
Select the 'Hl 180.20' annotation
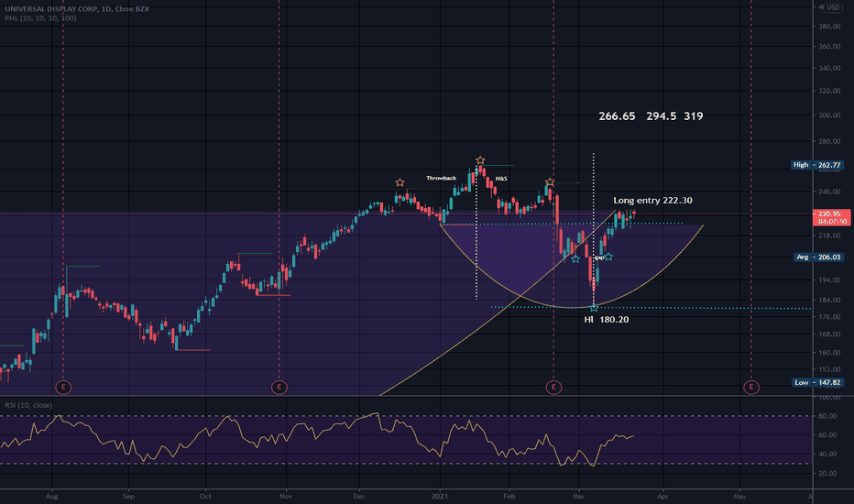click(x=607, y=320)
